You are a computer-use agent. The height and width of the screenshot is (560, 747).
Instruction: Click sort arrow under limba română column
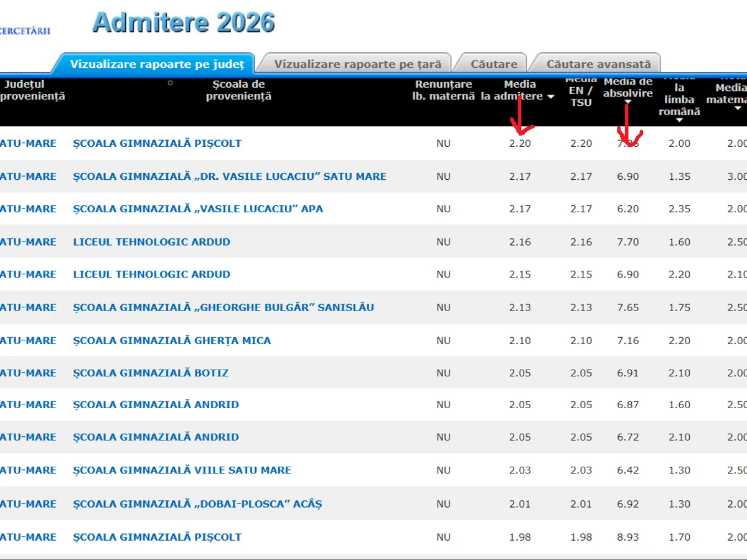[x=679, y=121]
